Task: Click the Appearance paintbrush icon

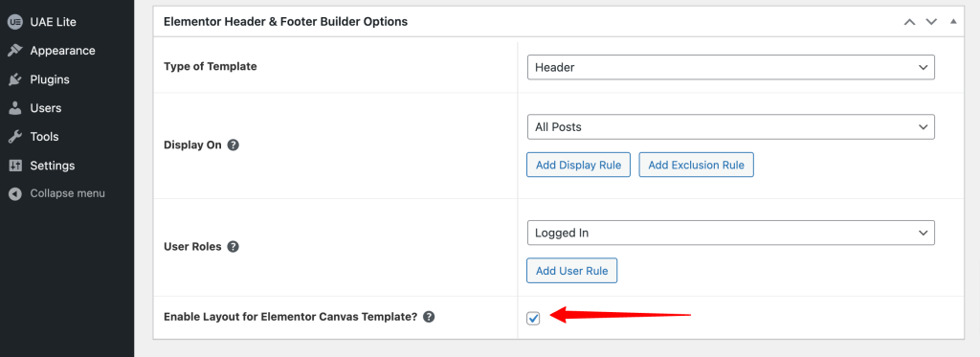Action: coord(14,51)
